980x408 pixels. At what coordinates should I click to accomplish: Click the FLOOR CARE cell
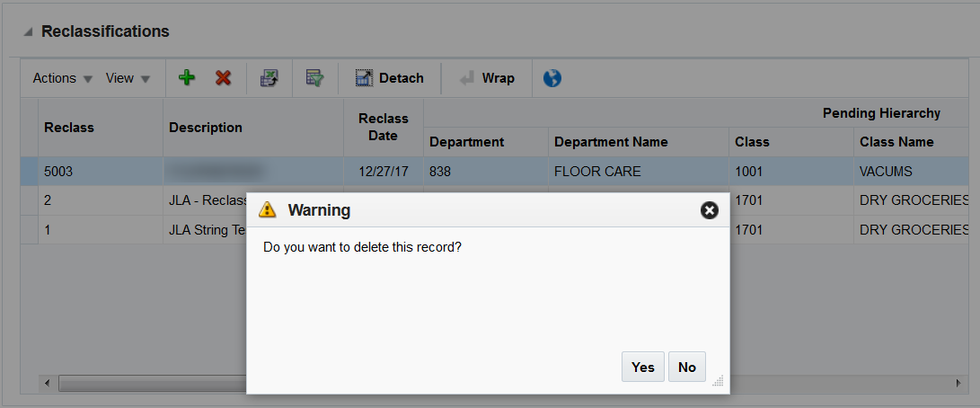[638, 171]
